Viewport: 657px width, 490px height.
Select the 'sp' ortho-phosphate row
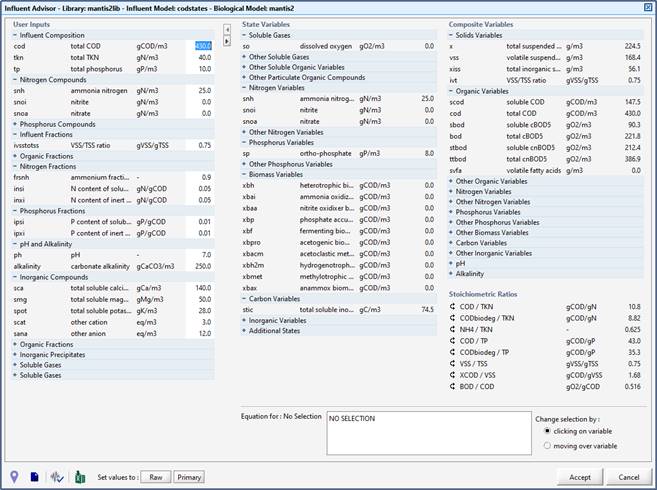(x=339, y=153)
